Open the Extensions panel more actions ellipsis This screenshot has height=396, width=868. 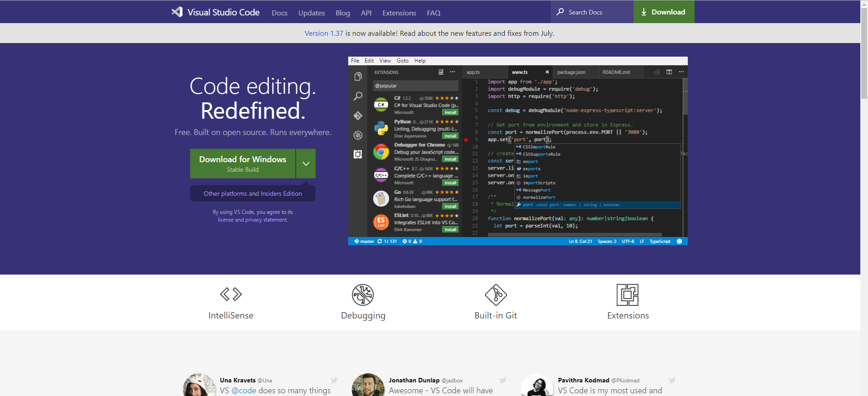(x=452, y=72)
